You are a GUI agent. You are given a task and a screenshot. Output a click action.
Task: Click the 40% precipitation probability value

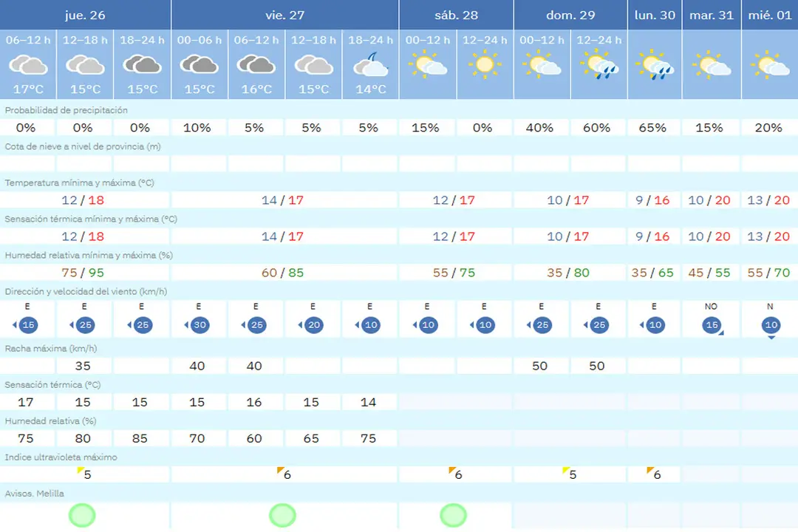(x=539, y=128)
